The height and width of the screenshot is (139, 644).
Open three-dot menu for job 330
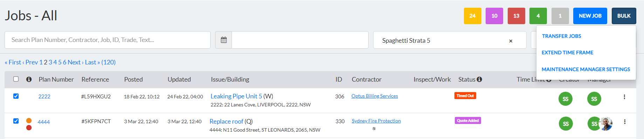click(x=625, y=122)
